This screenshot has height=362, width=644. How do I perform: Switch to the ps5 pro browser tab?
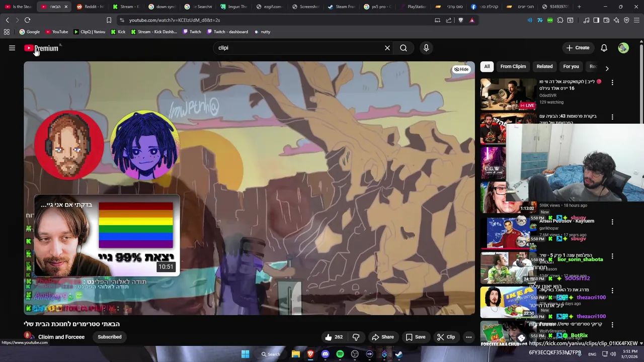[x=378, y=7]
